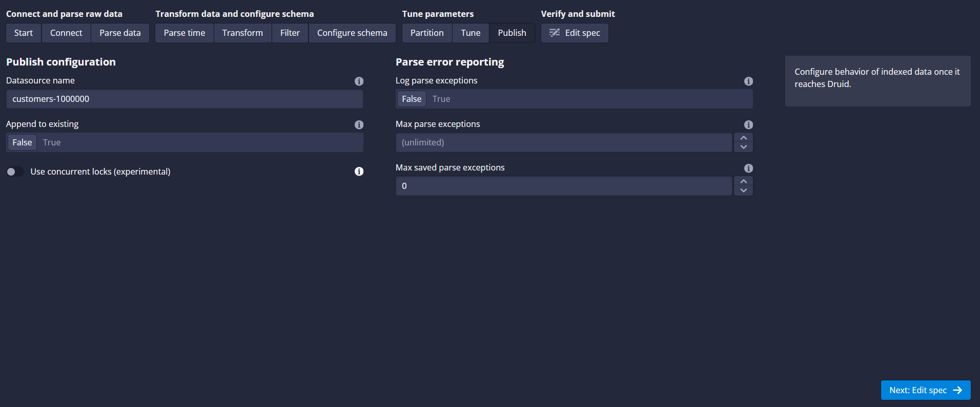Click info icon for Max saved parse exceptions
This screenshot has height=407, width=980.
748,168
